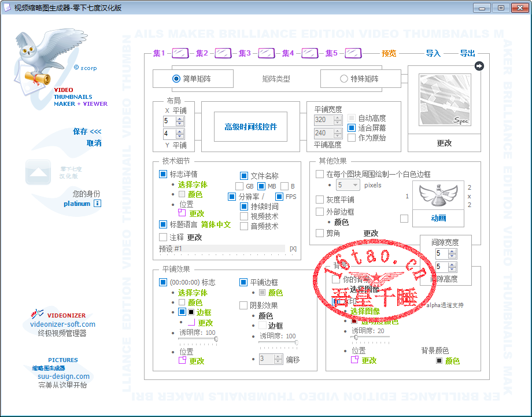
Task: Click the 导出 tab
Action: pyautogui.click(x=467, y=54)
